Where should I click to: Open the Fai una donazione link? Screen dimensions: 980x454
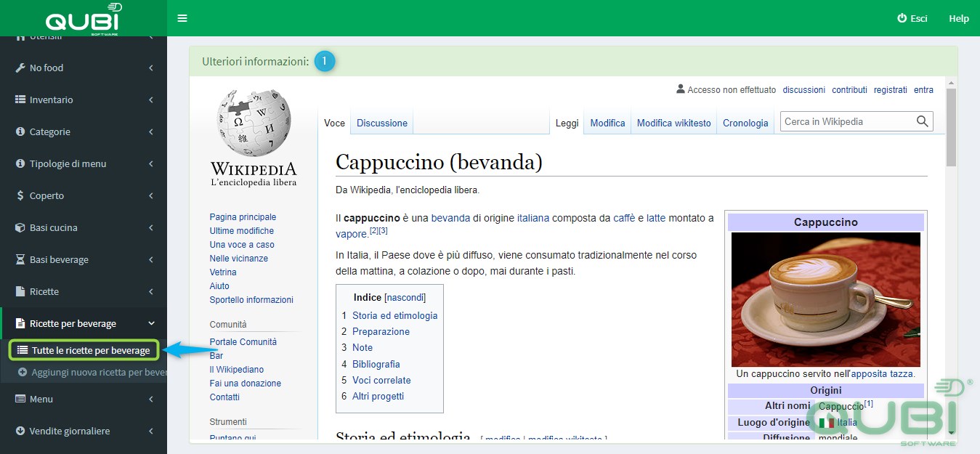(x=246, y=384)
